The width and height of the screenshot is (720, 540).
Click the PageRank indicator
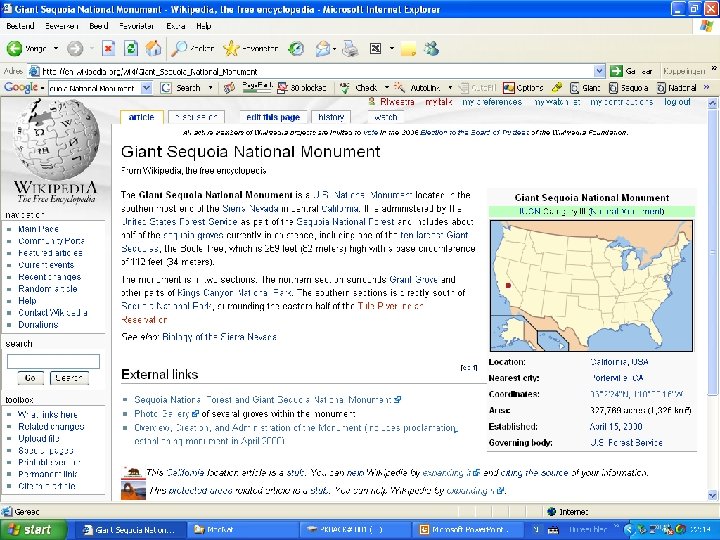[257, 87]
